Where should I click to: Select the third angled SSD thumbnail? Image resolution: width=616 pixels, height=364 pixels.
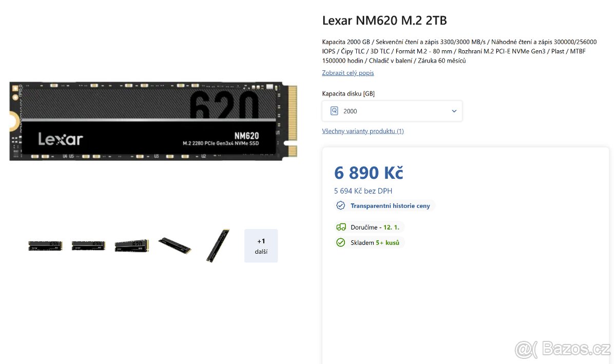click(131, 246)
